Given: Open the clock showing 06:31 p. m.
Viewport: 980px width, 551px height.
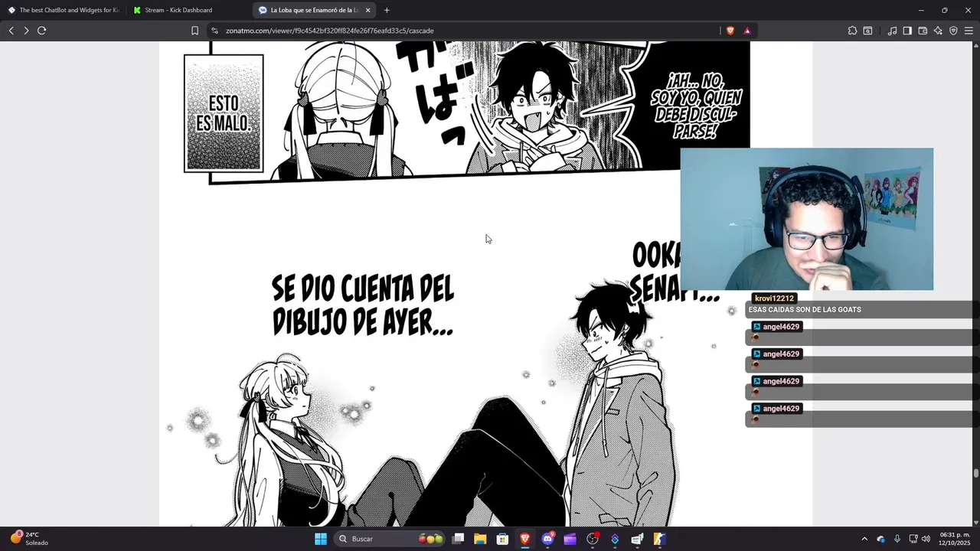Looking at the screenshot, I should click(954, 539).
